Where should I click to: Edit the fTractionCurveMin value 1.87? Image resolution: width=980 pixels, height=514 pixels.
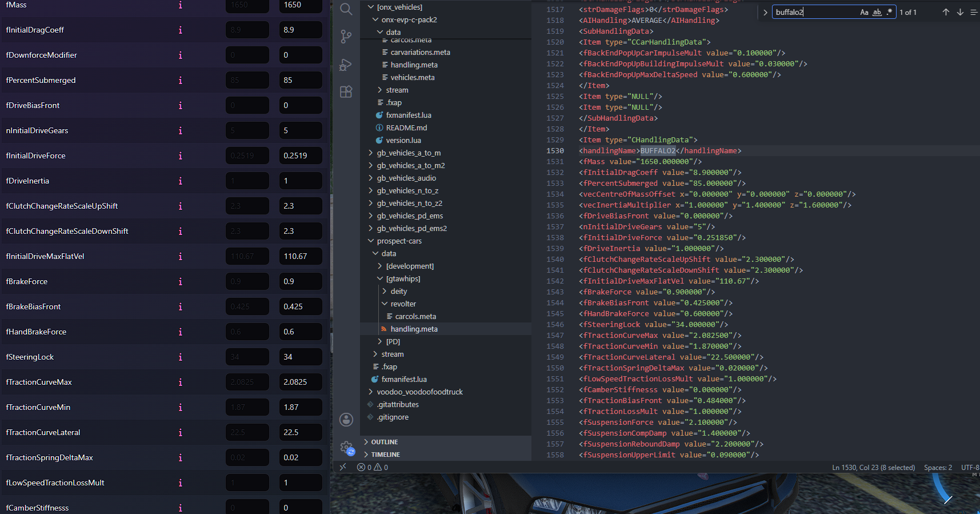coord(301,407)
